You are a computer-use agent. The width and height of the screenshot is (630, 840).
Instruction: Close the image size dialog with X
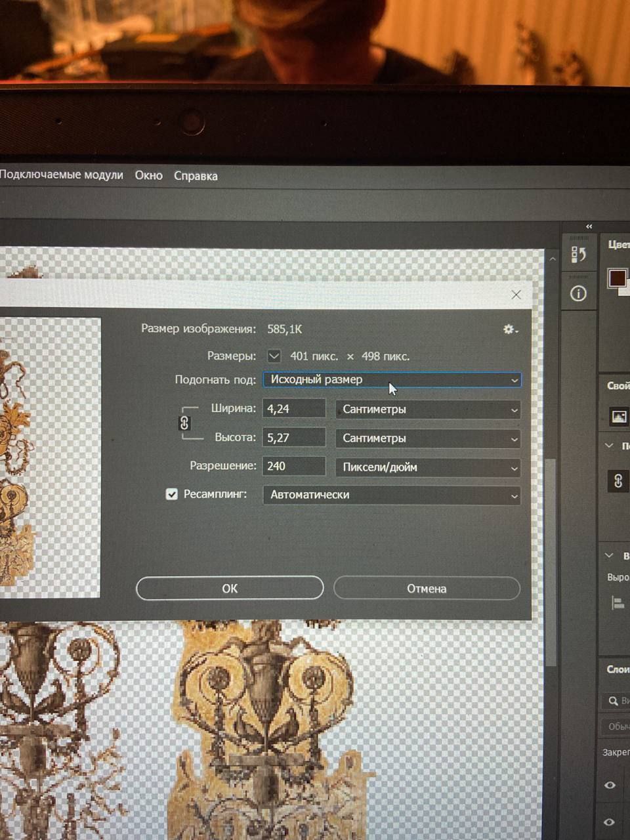click(x=516, y=295)
